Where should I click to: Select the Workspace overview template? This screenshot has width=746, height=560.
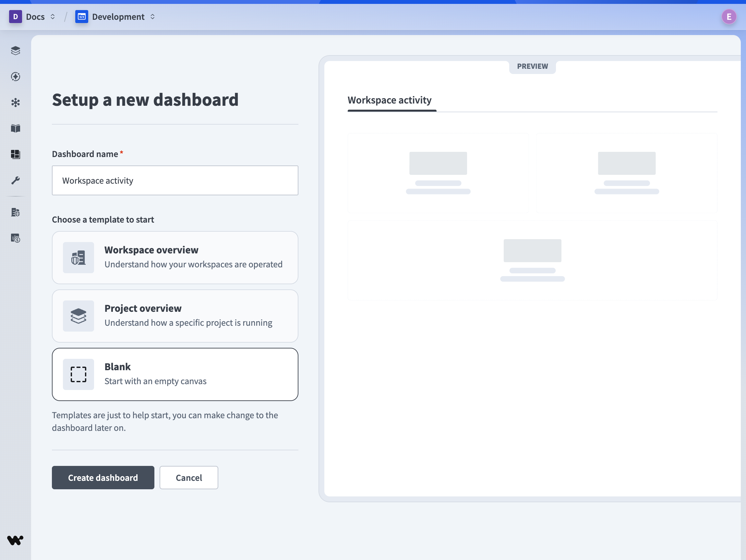tap(175, 257)
